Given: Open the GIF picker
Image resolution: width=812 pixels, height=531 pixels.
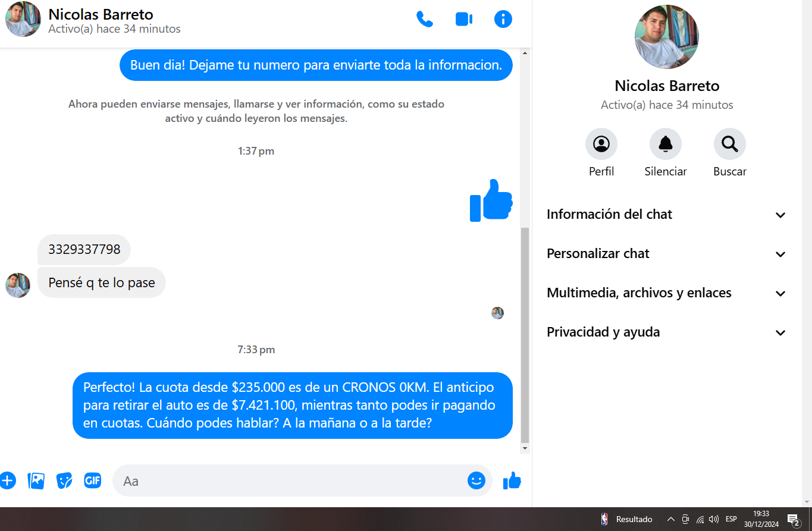Looking at the screenshot, I should click(92, 480).
